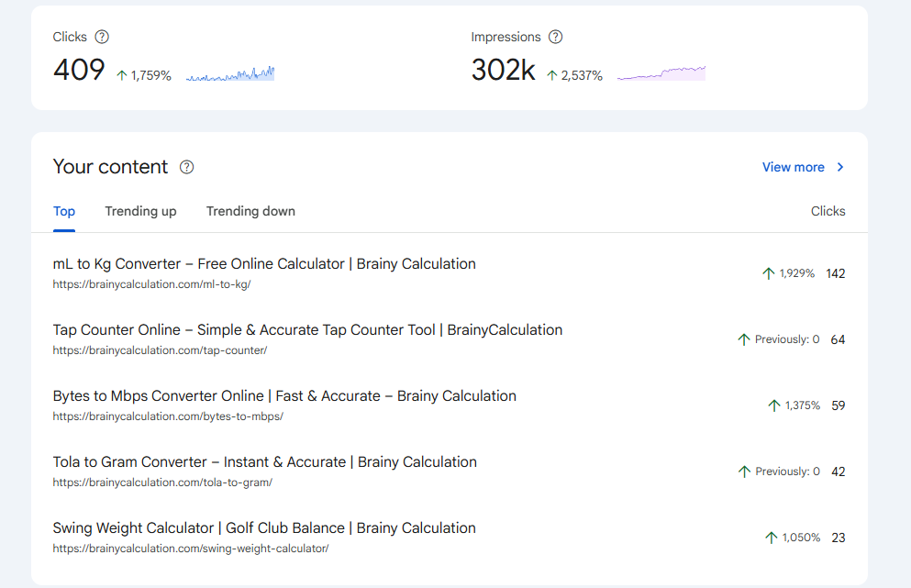Open mL to Kg Converter page entry
This screenshot has height=588, width=911.
(264, 264)
